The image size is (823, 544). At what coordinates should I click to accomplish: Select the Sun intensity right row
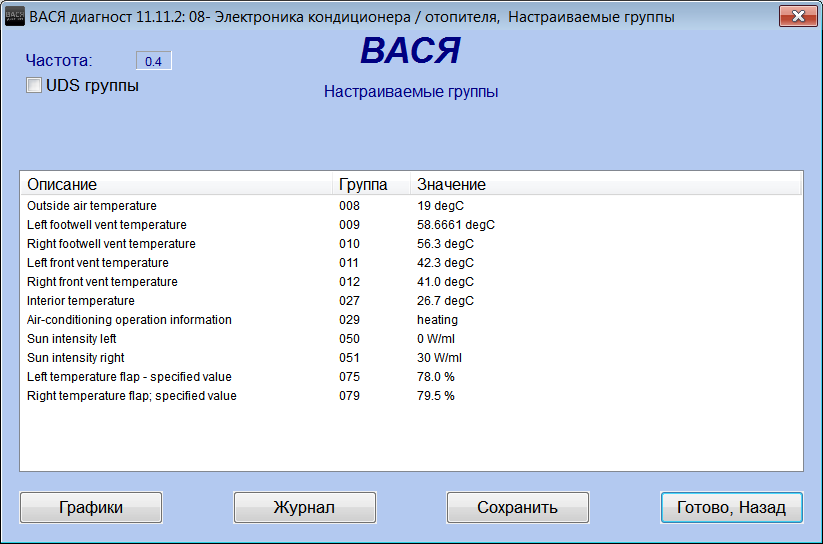tap(76, 358)
